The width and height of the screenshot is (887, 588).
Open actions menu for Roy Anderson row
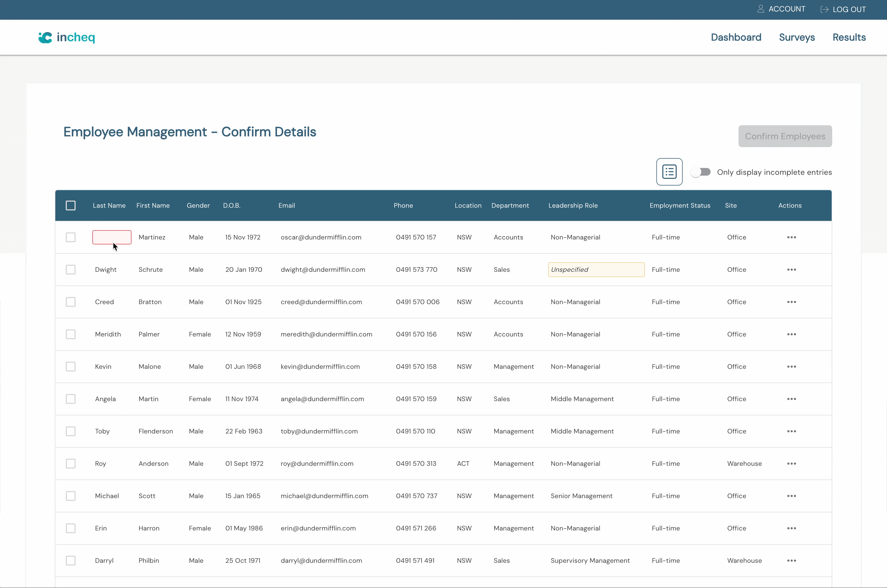791,464
